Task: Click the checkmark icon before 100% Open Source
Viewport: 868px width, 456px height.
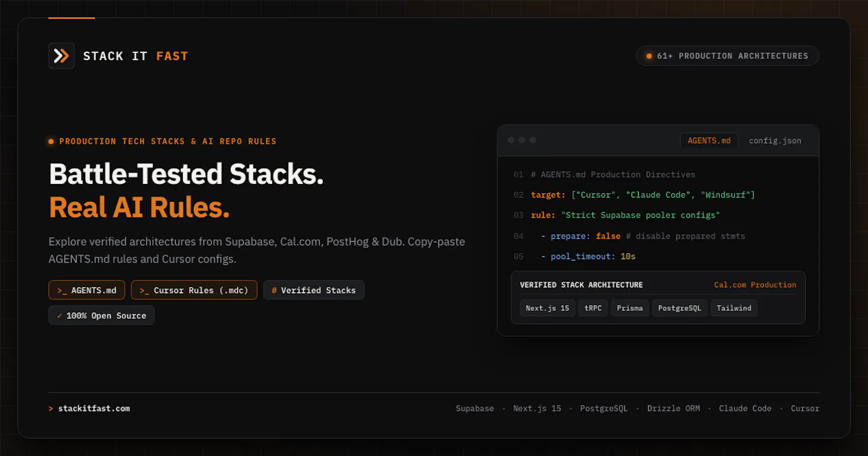Action: tap(59, 315)
